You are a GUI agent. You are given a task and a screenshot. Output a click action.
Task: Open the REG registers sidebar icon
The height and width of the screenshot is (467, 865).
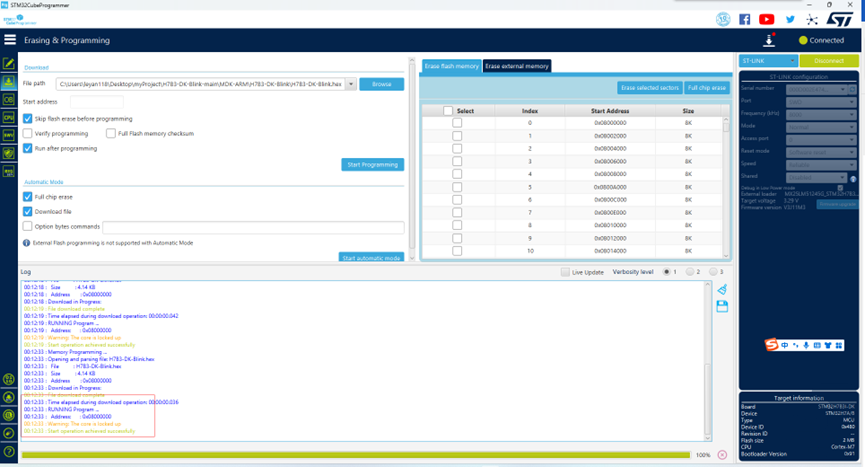pos(9,171)
